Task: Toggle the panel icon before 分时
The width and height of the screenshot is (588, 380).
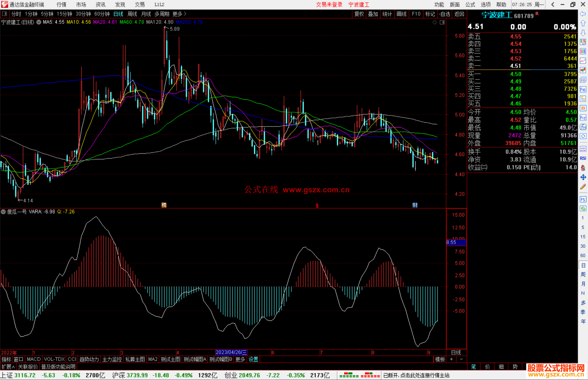Action: click(x=5, y=14)
